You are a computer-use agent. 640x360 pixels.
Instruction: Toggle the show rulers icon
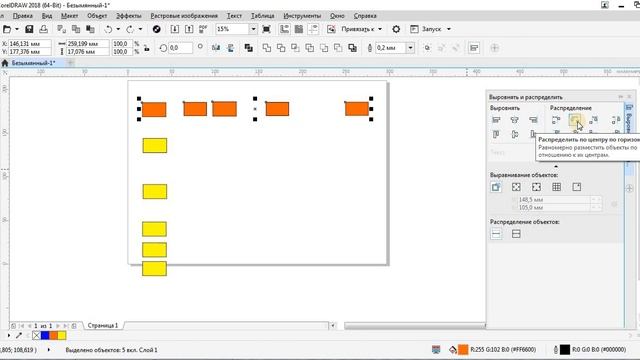(284, 29)
